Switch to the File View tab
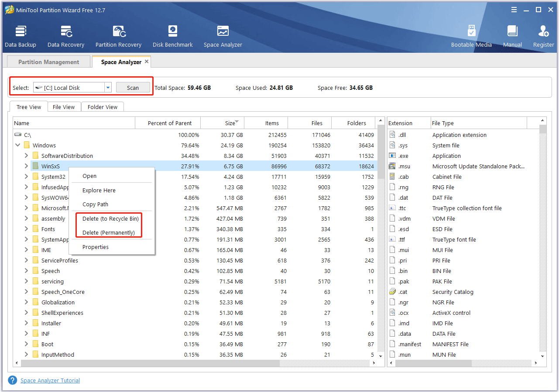Viewport: 559px width, 392px height. pyautogui.click(x=64, y=107)
